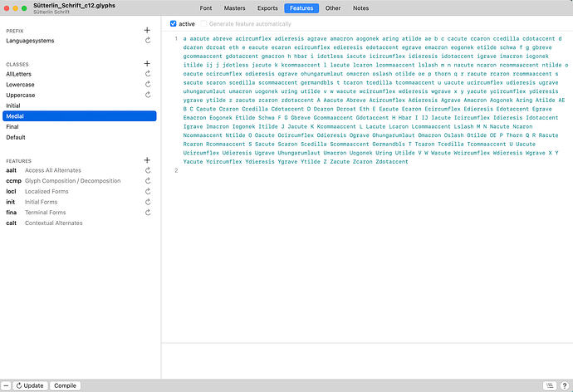The width and height of the screenshot is (573, 392).
Task: Toggle the active checkbox
Action: 174,24
